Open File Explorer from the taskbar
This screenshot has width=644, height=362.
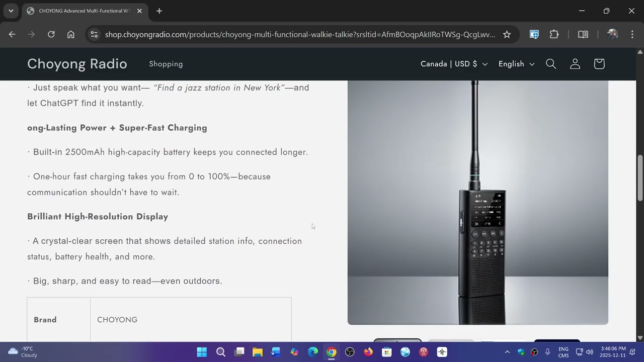[x=258, y=352]
